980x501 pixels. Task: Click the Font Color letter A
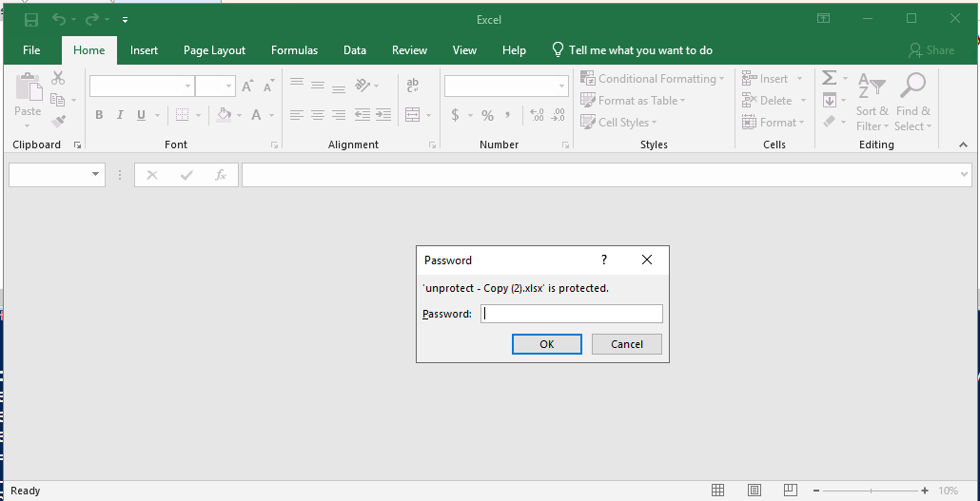tap(256, 115)
